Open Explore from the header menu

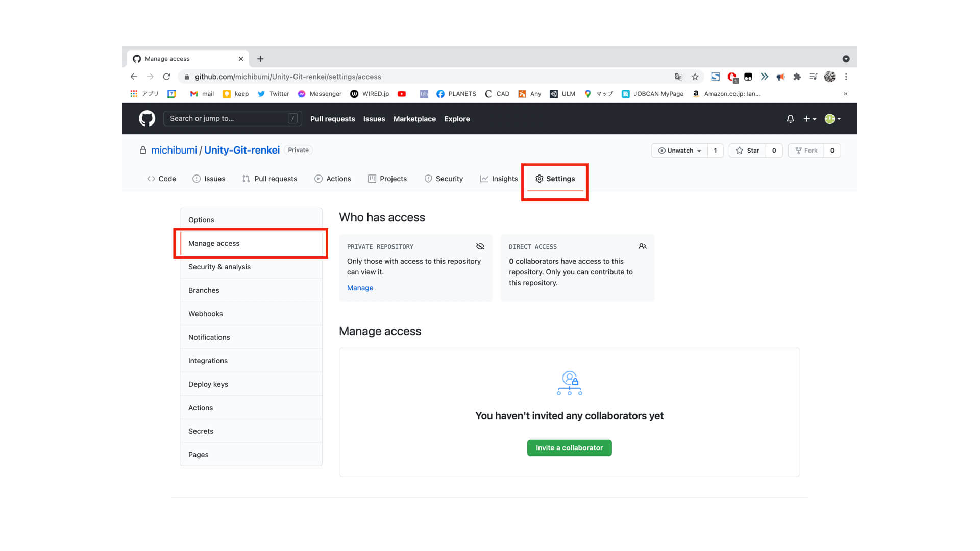point(457,119)
